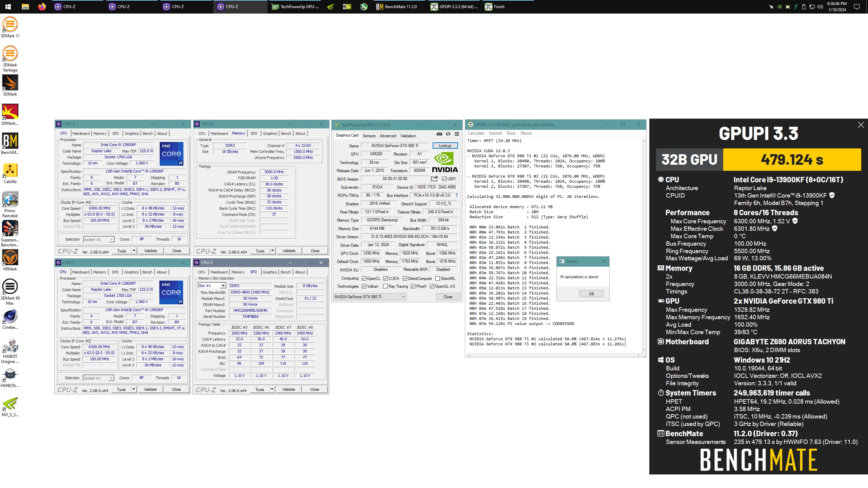Click OK in the Finish dialog
Viewport: 868px width, 488px height.
pyautogui.click(x=591, y=294)
